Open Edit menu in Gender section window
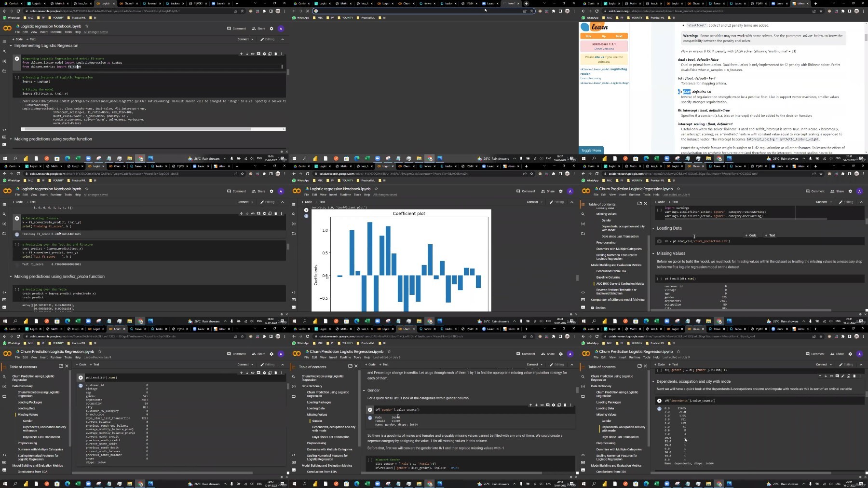The width and height of the screenshot is (868, 488). pyautogui.click(x=314, y=357)
